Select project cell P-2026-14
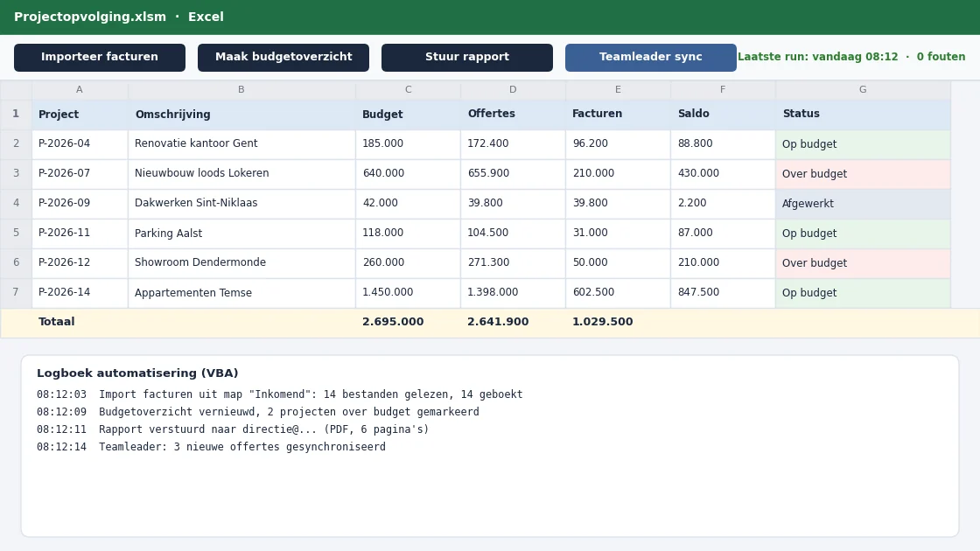 [x=80, y=292]
